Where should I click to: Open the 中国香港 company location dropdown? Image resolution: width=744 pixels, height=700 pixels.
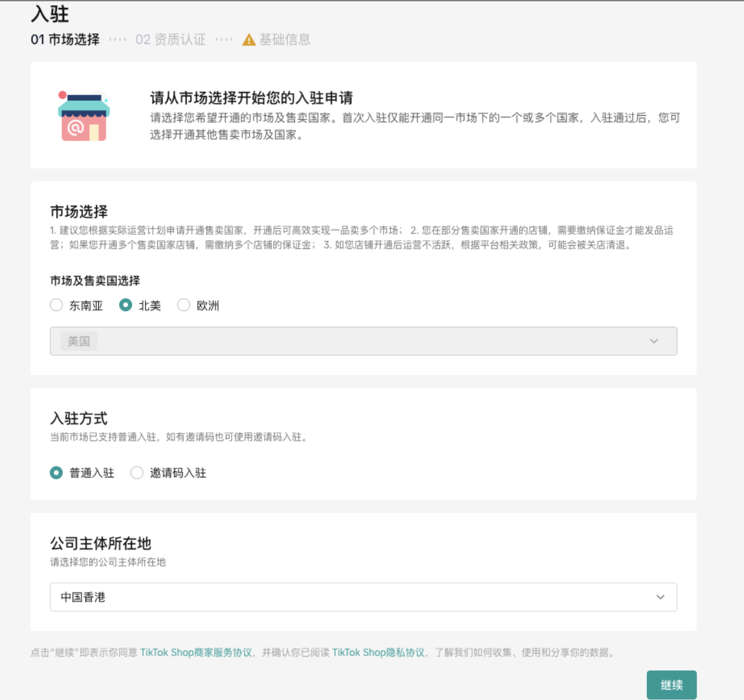click(362, 597)
